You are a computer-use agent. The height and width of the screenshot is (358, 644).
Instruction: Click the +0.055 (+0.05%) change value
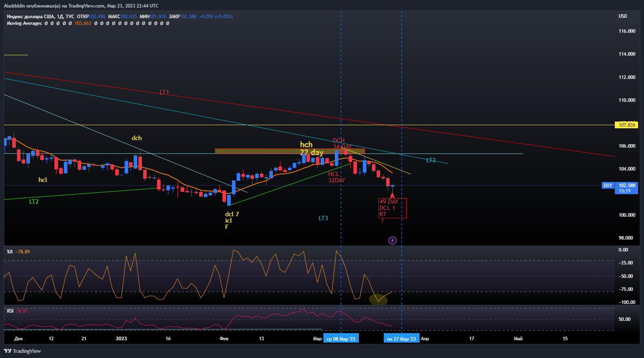pos(216,17)
